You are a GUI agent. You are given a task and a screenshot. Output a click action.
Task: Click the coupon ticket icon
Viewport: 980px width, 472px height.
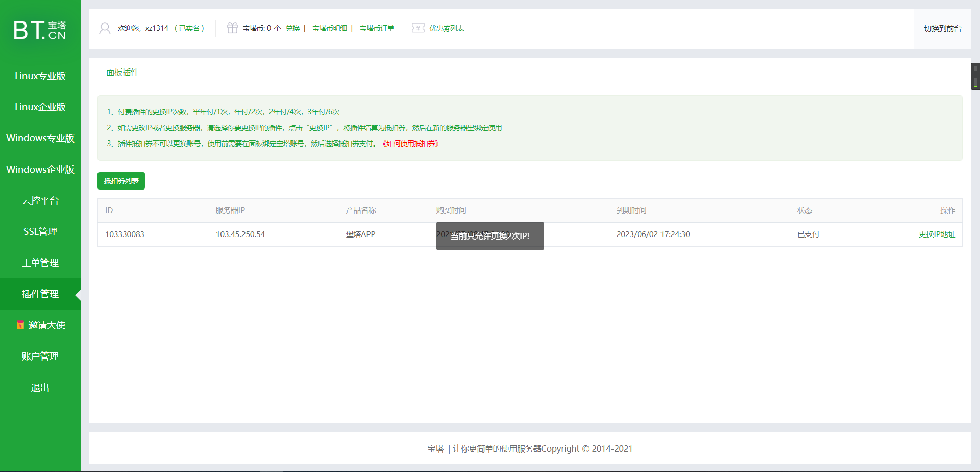click(418, 28)
